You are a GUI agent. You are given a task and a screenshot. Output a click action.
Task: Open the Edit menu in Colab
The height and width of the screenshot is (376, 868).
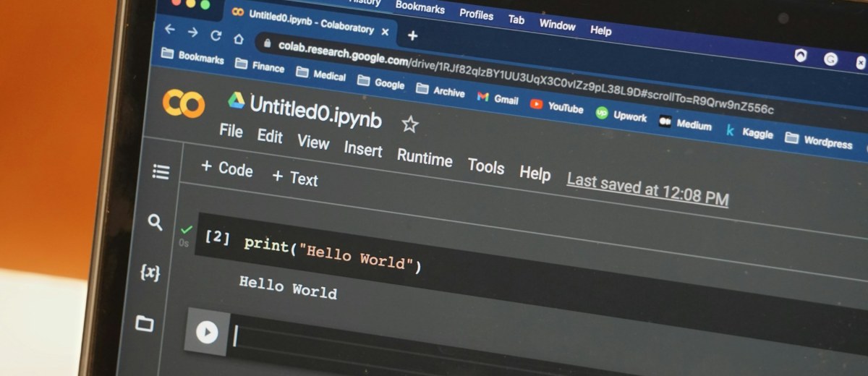[x=270, y=136]
